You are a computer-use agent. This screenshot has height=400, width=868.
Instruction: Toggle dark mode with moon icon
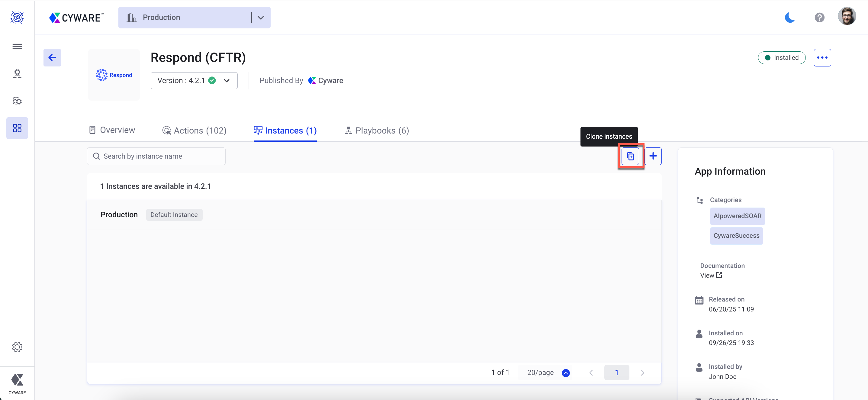click(789, 18)
